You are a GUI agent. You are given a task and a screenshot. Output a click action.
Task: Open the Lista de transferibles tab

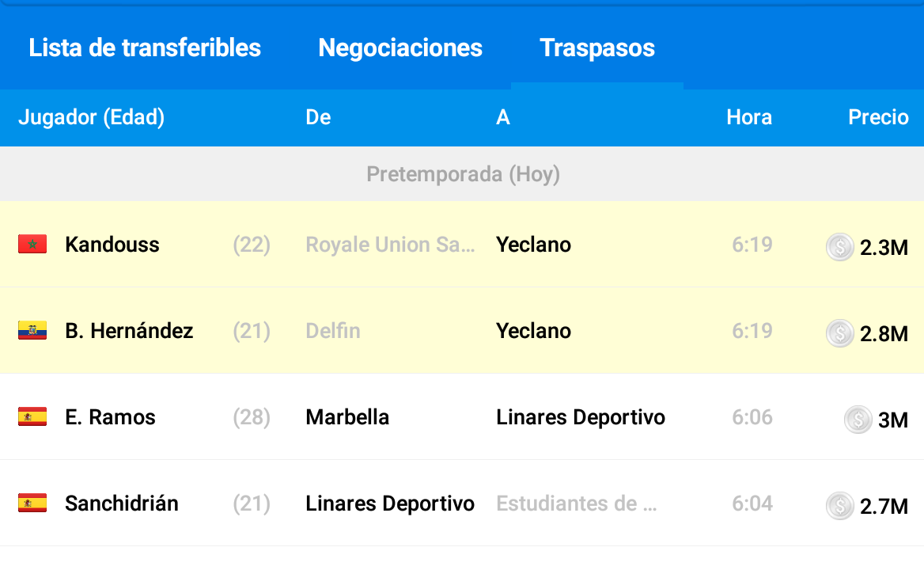(145, 47)
